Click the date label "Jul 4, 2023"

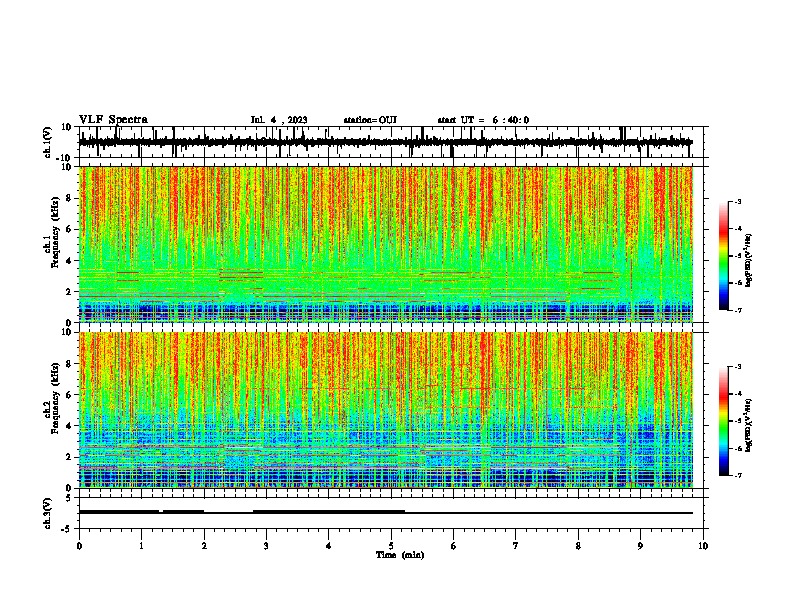tap(279, 120)
